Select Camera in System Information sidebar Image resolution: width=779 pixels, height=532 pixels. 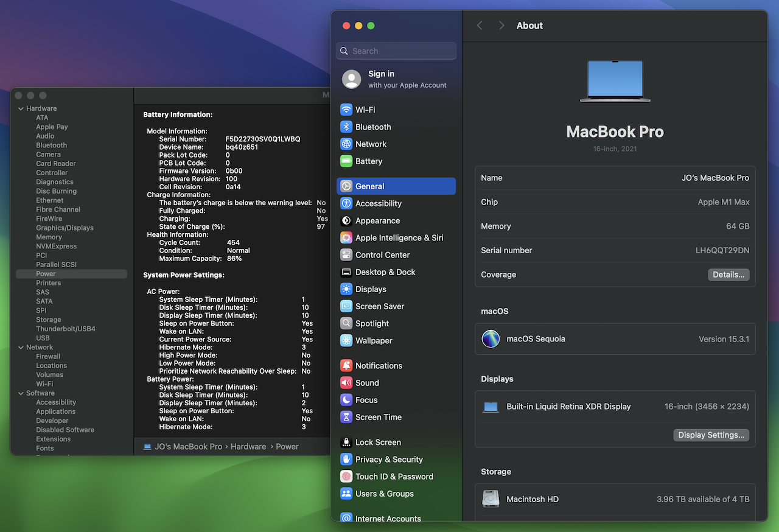48,154
